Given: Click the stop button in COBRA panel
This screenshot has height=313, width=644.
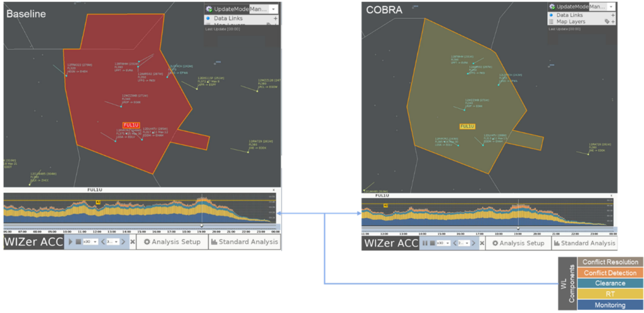Looking at the screenshot, I should coord(433,243).
